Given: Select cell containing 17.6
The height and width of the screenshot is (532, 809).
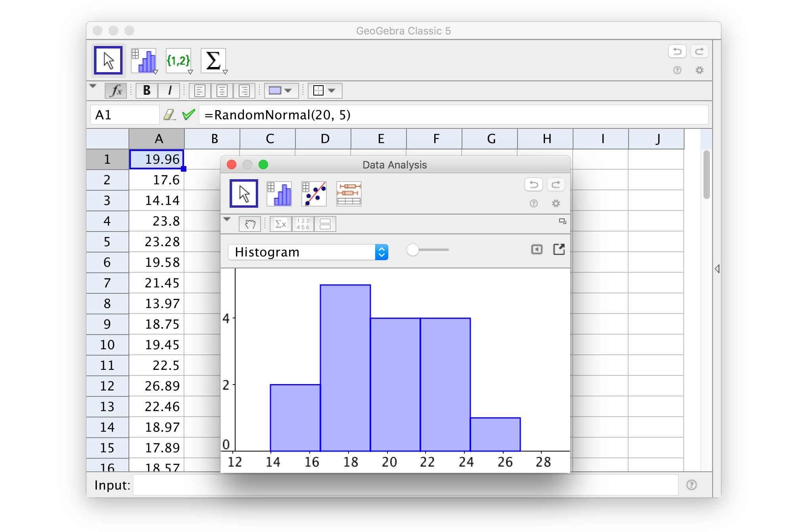Looking at the screenshot, I should click(157, 180).
